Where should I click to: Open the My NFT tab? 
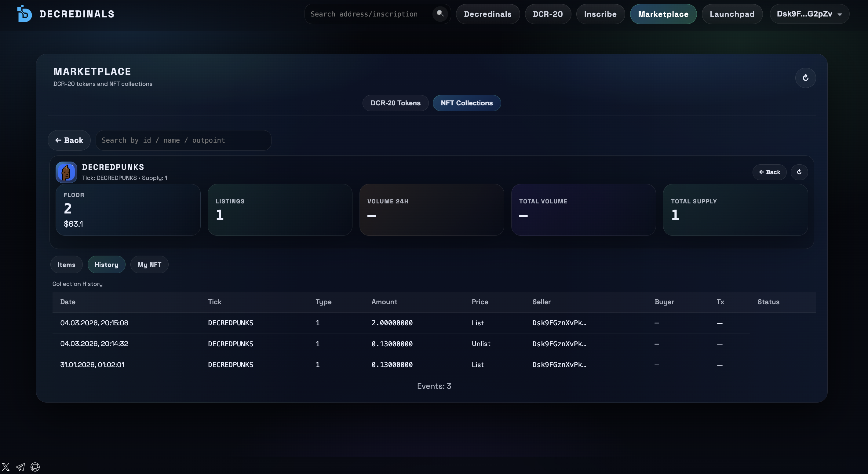[x=149, y=264]
